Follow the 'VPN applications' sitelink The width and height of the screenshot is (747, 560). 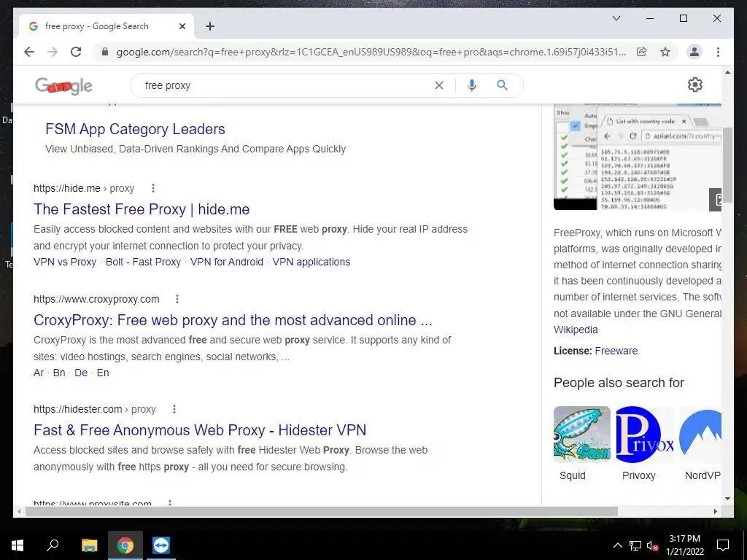[x=311, y=262]
